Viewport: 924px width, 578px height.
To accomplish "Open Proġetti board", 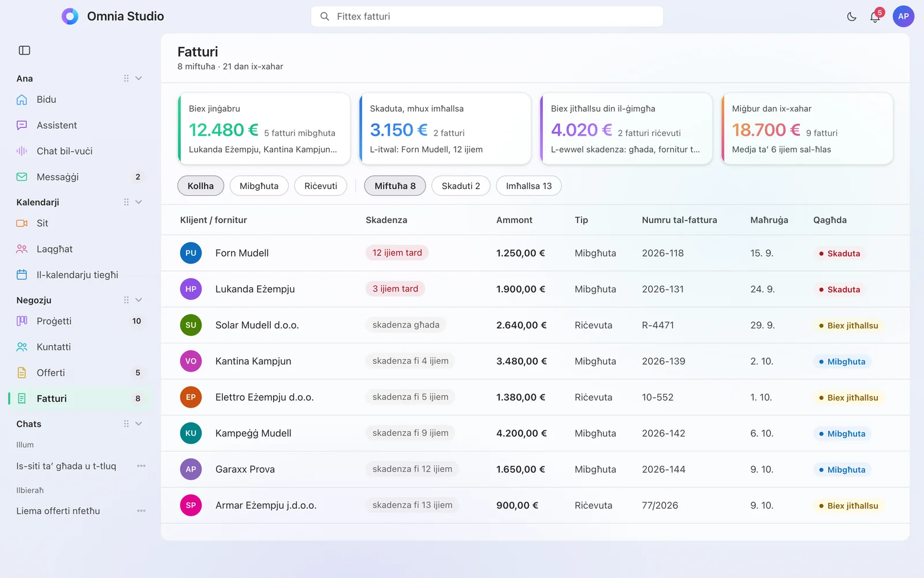I will (79, 321).
